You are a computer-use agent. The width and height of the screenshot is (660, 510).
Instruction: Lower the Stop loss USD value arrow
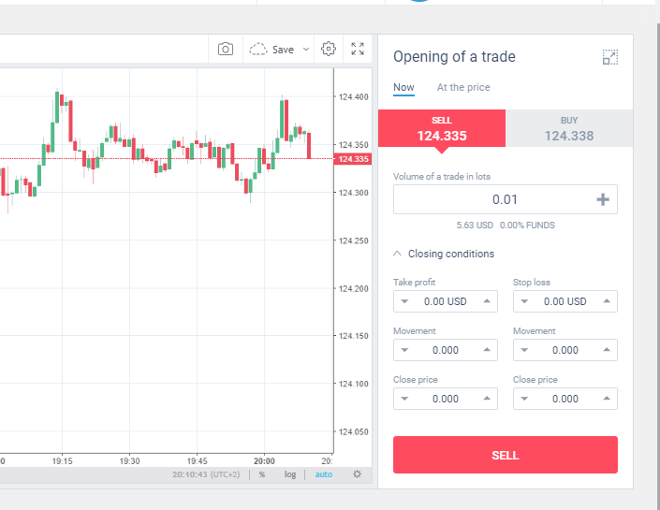click(x=524, y=301)
